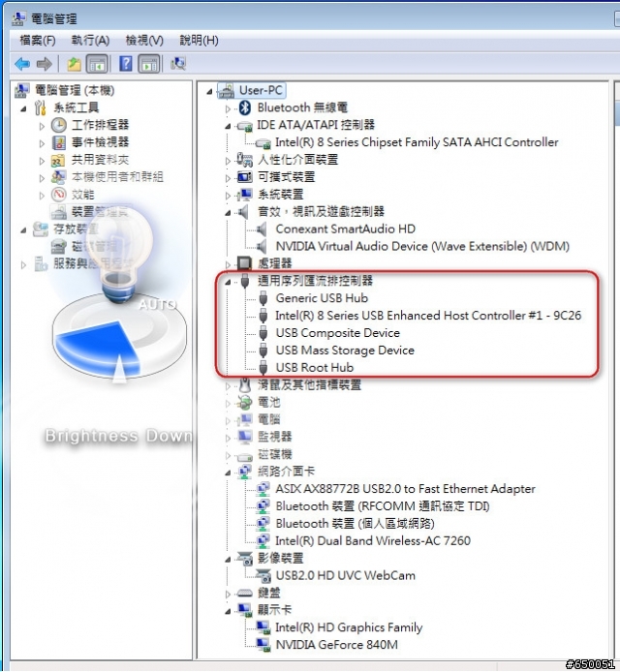Expand the 鍵盤 category
Screen dimensions: 620x672
click(228, 594)
